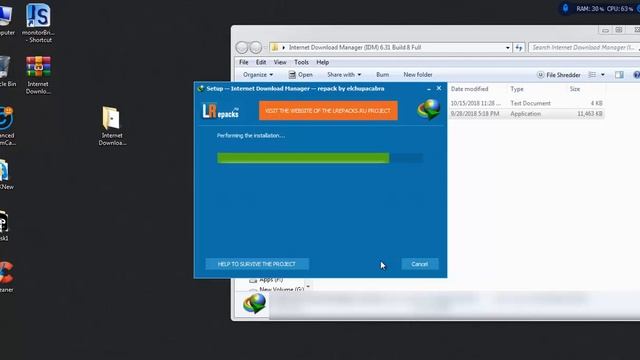This screenshot has width=640, height=360.
Task: Click the change view icon in Explorer
Action: pyautogui.click(x=592, y=75)
